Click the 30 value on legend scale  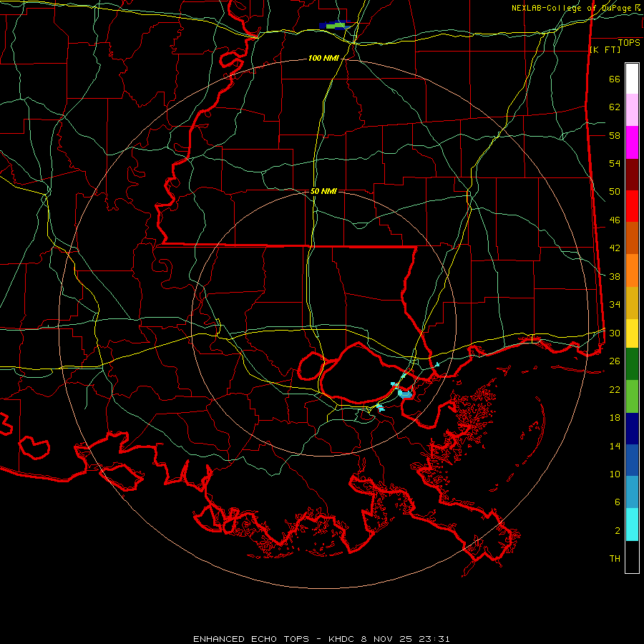pos(615,333)
